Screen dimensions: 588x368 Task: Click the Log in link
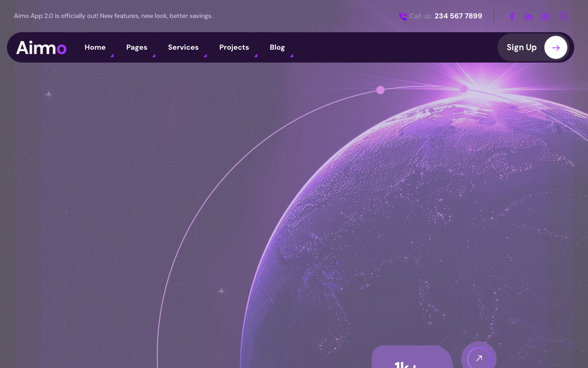(x=472, y=47)
